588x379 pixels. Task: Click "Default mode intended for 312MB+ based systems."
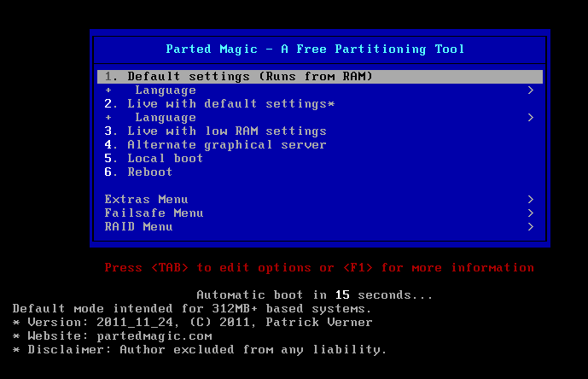pyautogui.click(x=192, y=309)
